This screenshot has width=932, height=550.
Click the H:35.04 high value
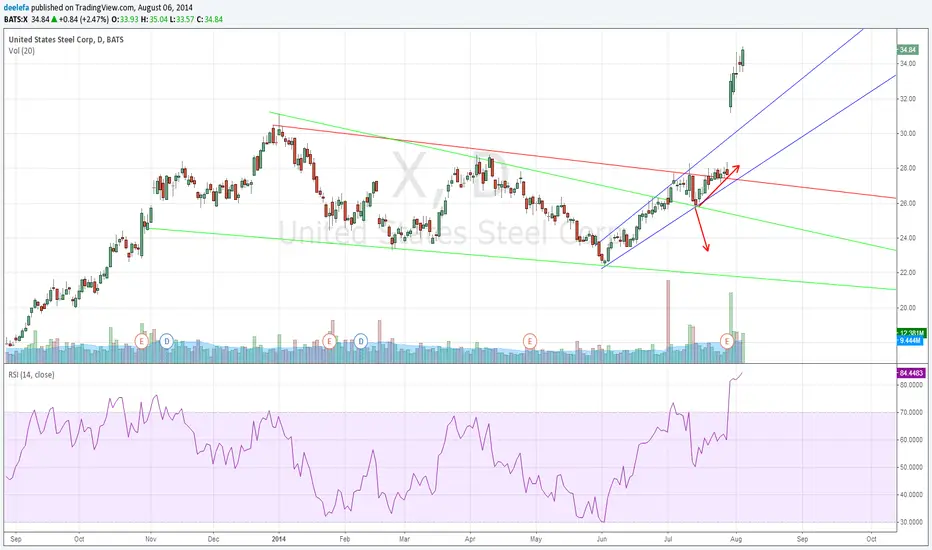[155, 20]
